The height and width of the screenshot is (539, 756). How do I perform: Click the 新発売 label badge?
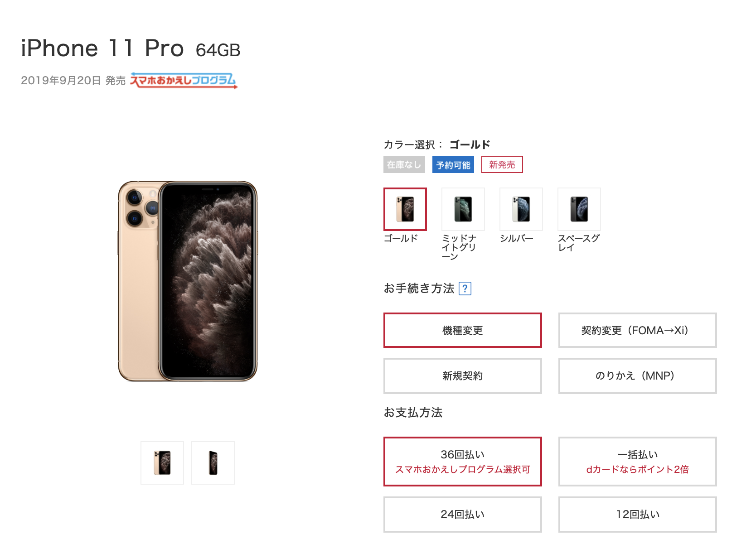[x=502, y=165]
